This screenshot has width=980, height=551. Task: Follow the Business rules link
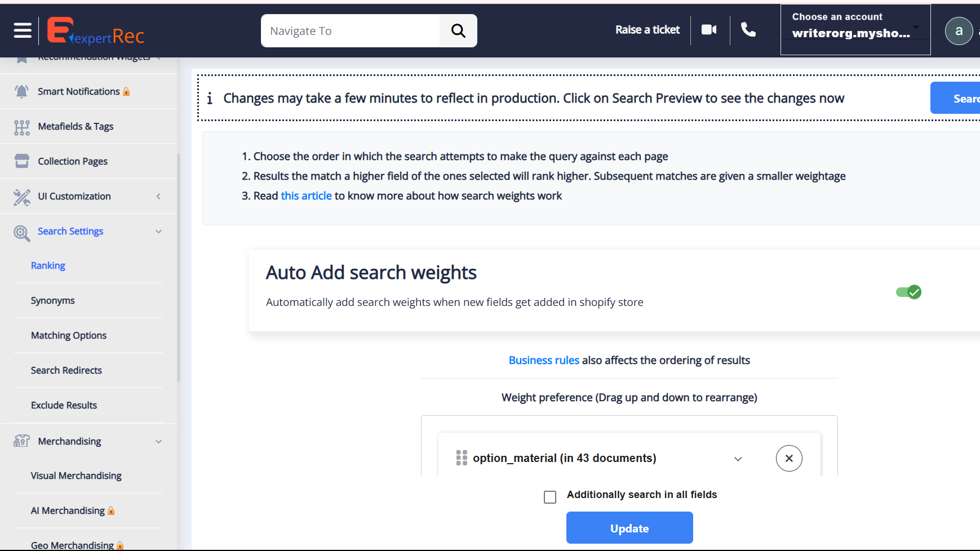pyautogui.click(x=544, y=361)
